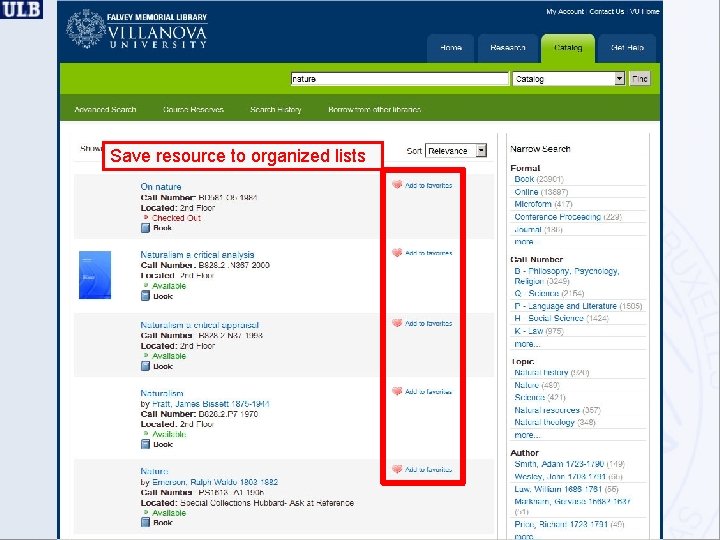The image size is (720, 540).
Task: Filter by K - Law
Action: [x=529, y=331]
